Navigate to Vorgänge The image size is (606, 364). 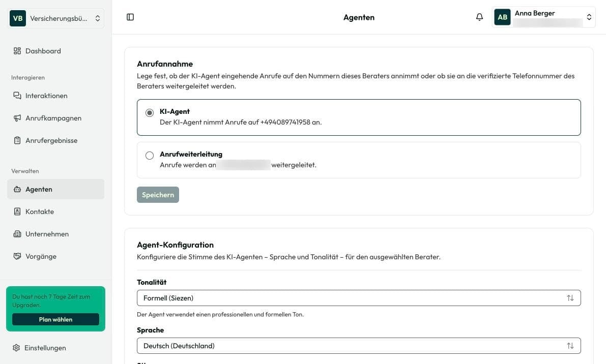point(55,256)
